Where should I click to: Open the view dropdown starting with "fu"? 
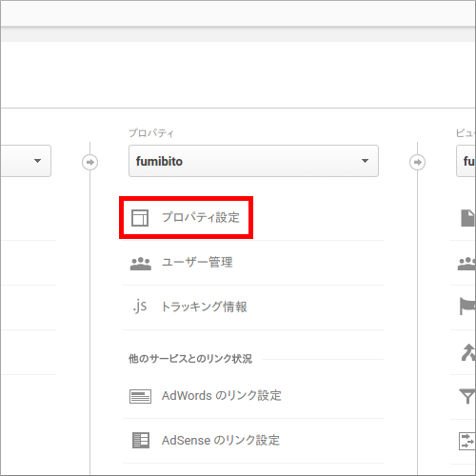pos(466,161)
